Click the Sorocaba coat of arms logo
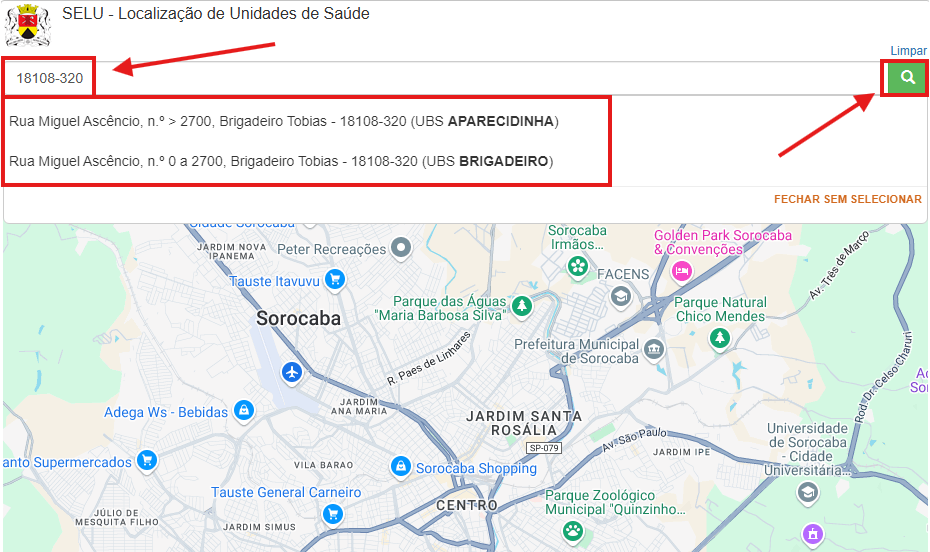Viewport: 930px width, 552px height. [x=28, y=24]
